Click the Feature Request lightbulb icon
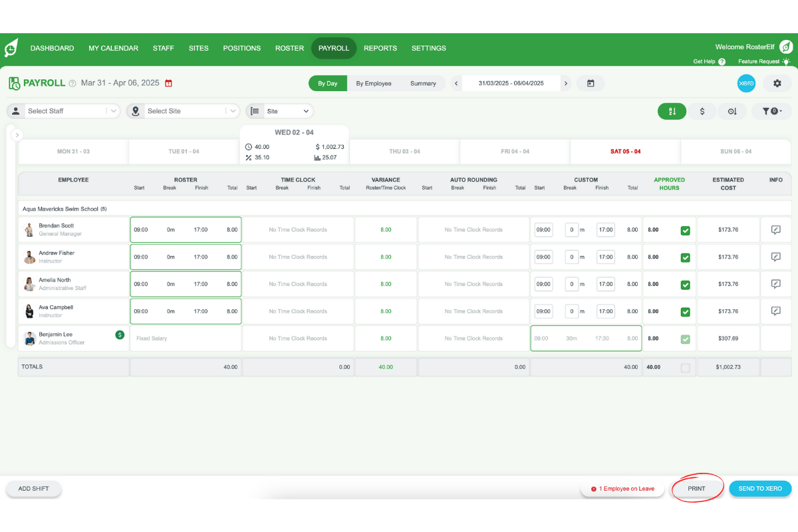This screenshot has height=532, width=798. click(x=787, y=61)
